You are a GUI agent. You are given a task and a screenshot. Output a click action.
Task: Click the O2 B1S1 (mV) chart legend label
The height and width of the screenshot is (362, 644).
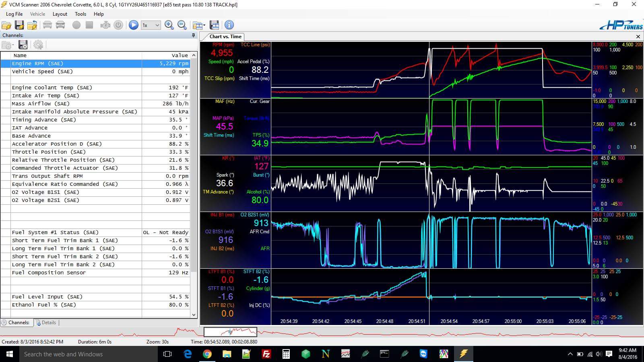pyautogui.click(x=219, y=232)
